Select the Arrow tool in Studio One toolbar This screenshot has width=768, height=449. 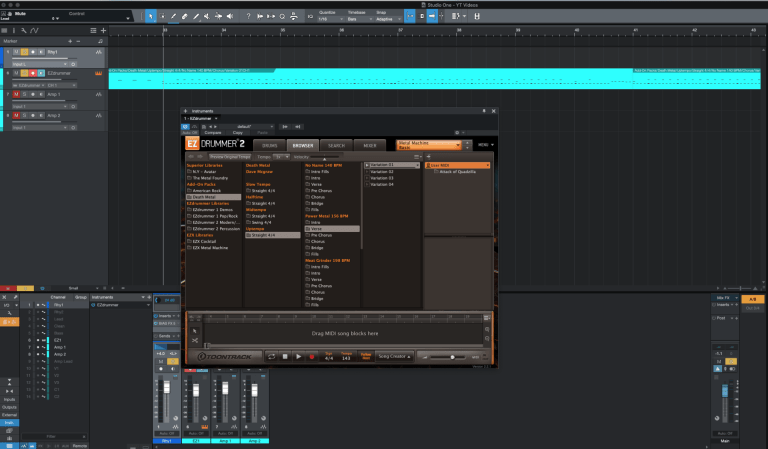(x=150, y=16)
